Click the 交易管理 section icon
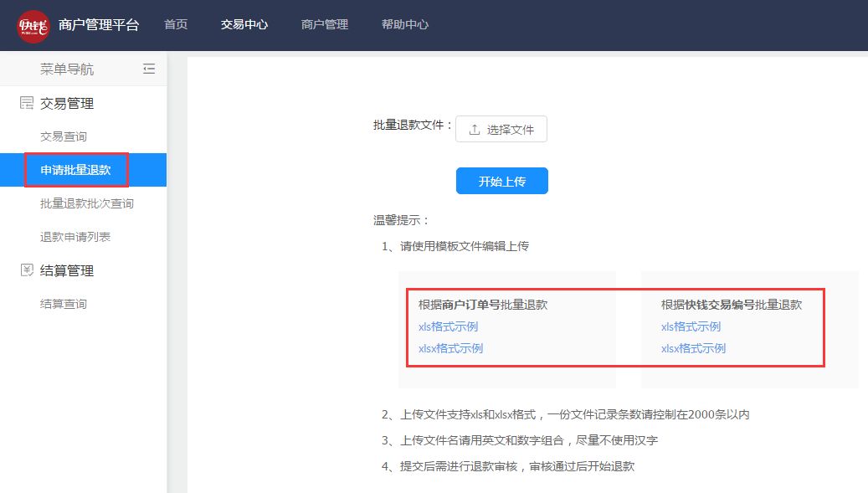This screenshot has height=493, width=868. pos(26,103)
